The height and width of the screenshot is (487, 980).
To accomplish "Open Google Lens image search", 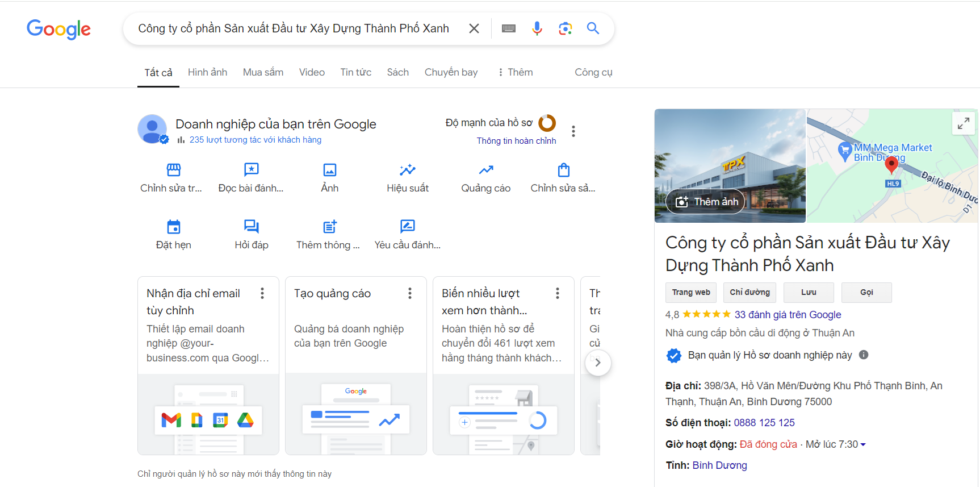I will [565, 28].
